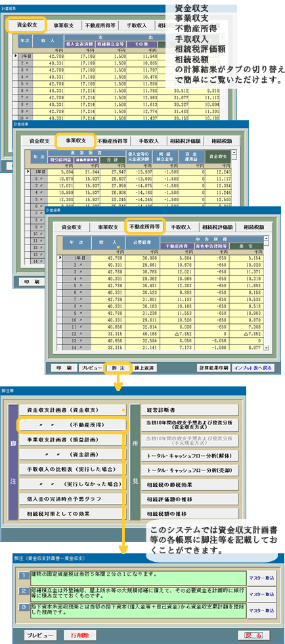Click 資金収支 column header in middle window
Viewport: 285px width, 644px height.
217,156
